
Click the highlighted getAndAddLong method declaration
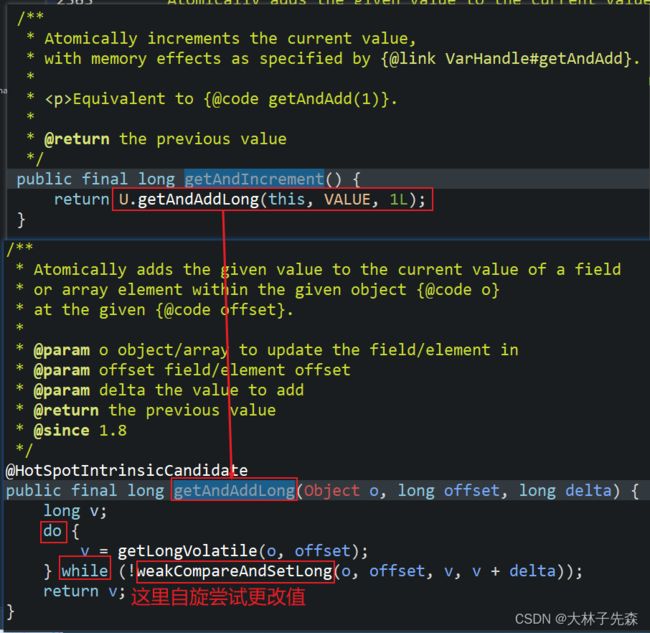[234, 490]
